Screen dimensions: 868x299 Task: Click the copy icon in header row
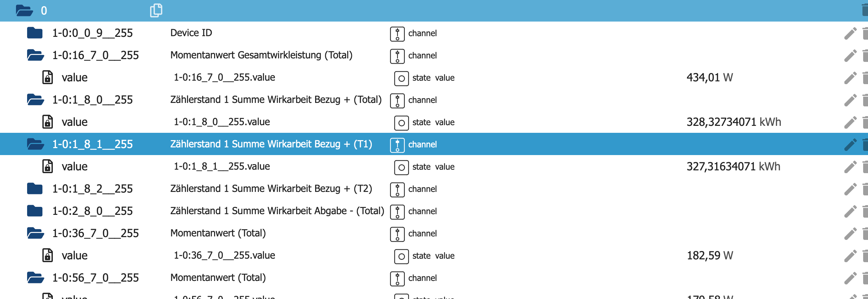pyautogui.click(x=156, y=10)
